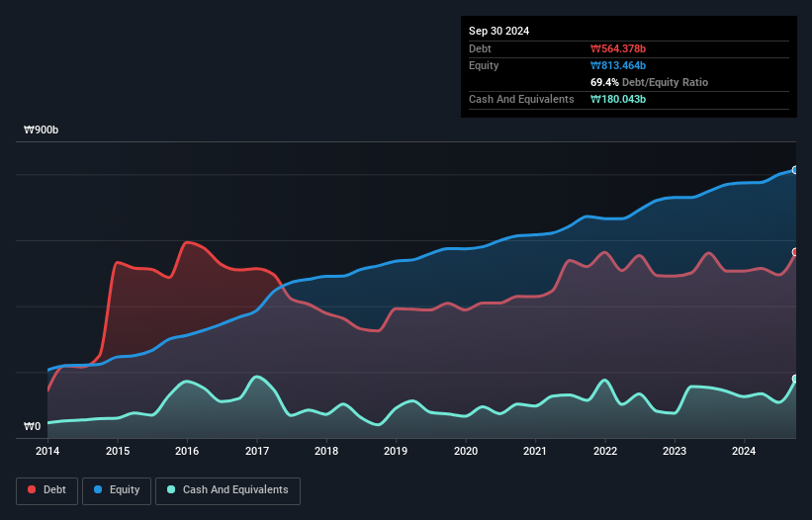Click the teal Cash legend dot
This screenshot has height=520, width=812.
(171, 489)
